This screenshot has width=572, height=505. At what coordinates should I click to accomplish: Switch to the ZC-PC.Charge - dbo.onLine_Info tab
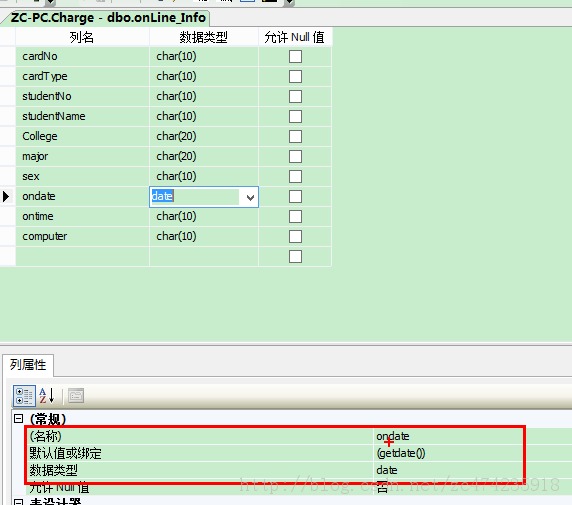pyautogui.click(x=108, y=18)
